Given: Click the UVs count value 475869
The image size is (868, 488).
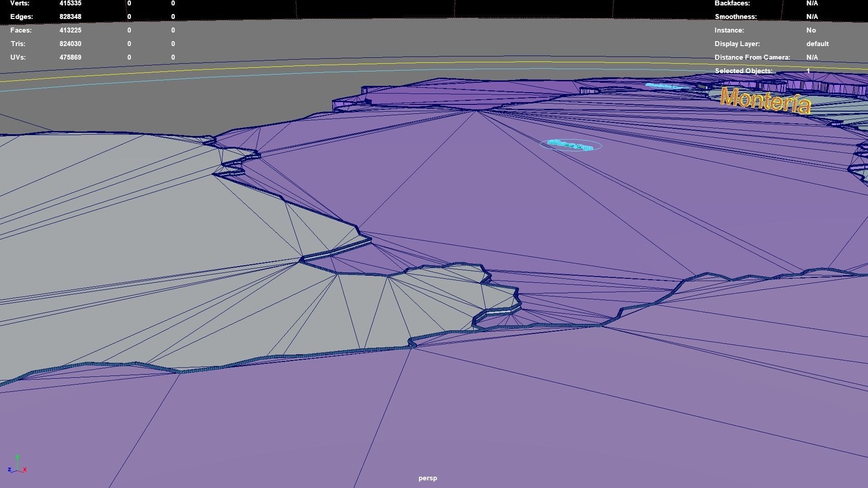Looking at the screenshot, I should 70,57.
